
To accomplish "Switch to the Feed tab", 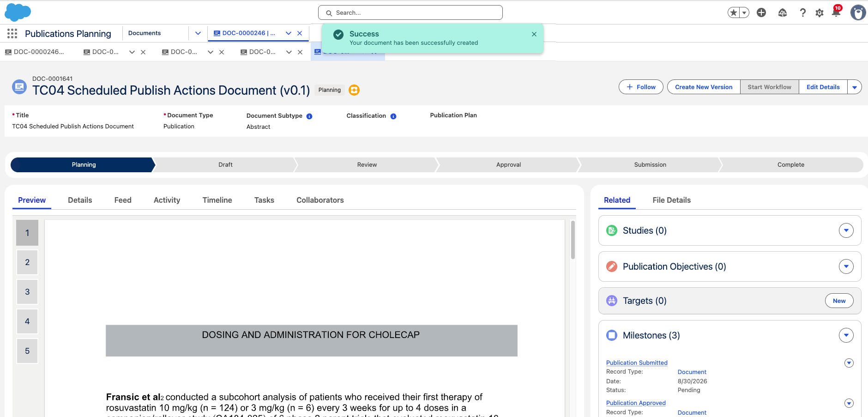I will click(123, 200).
